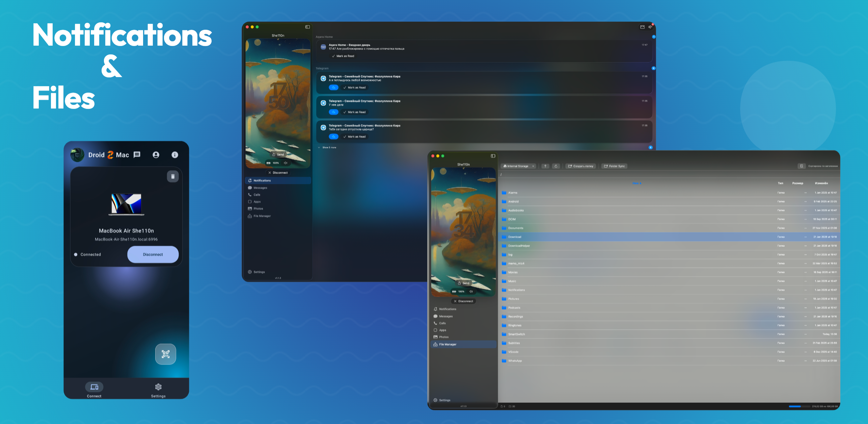Click the volume icon on the notifications window phone preview
The width and height of the screenshot is (868, 424).
click(286, 163)
